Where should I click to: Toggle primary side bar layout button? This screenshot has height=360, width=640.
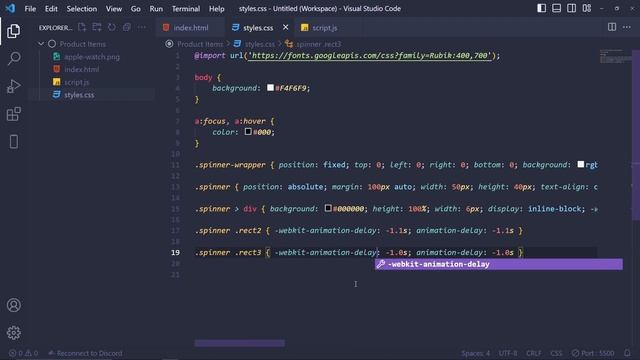coord(541,8)
